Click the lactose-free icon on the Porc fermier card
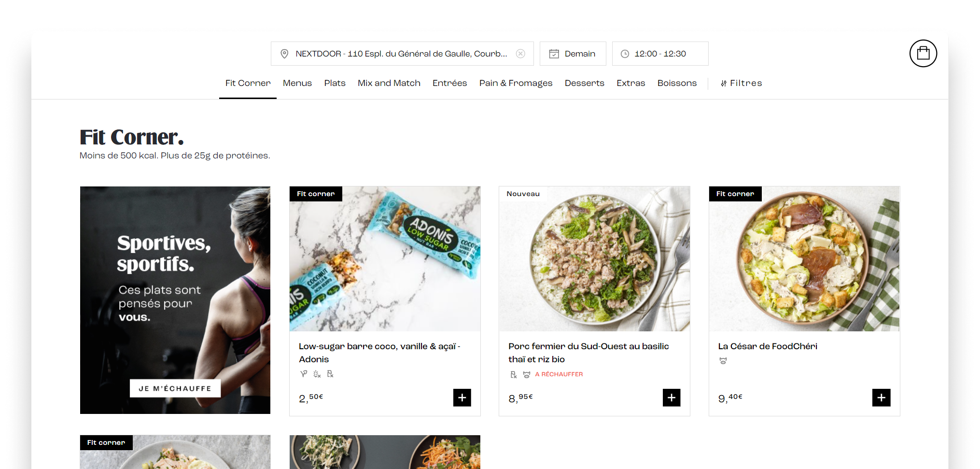The width and height of the screenshot is (980, 469). (513, 374)
